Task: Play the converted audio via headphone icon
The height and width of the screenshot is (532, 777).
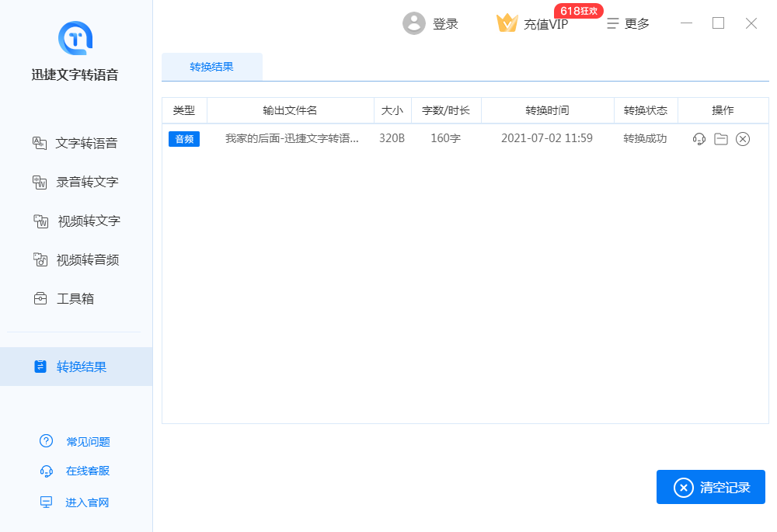Action: [699, 139]
